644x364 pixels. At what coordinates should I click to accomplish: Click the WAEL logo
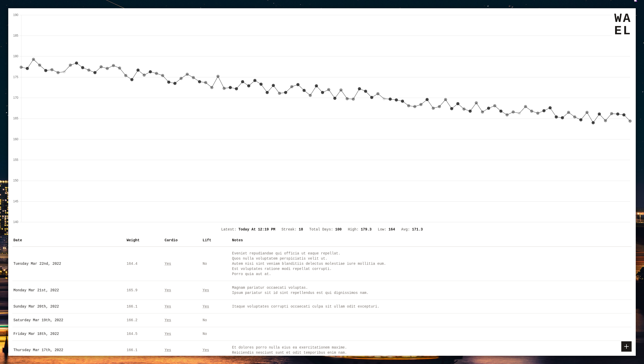pos(622,24)
